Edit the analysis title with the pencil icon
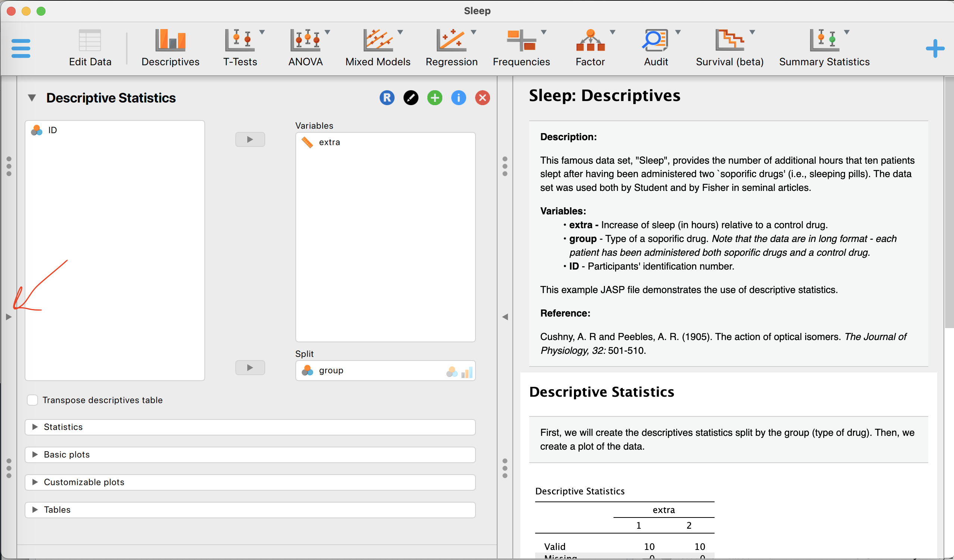The image size is (954, 560). 411,98
